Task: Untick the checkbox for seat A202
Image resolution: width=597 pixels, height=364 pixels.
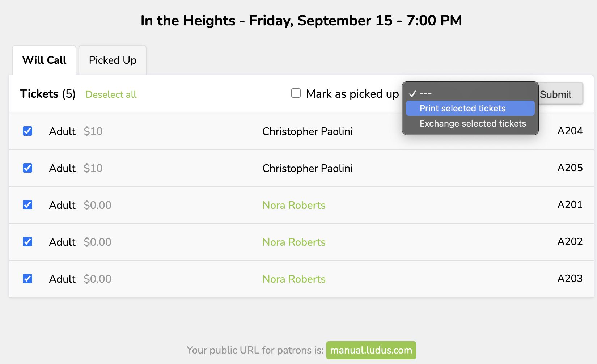Action: pyautogui.click(x=27, y=242)
